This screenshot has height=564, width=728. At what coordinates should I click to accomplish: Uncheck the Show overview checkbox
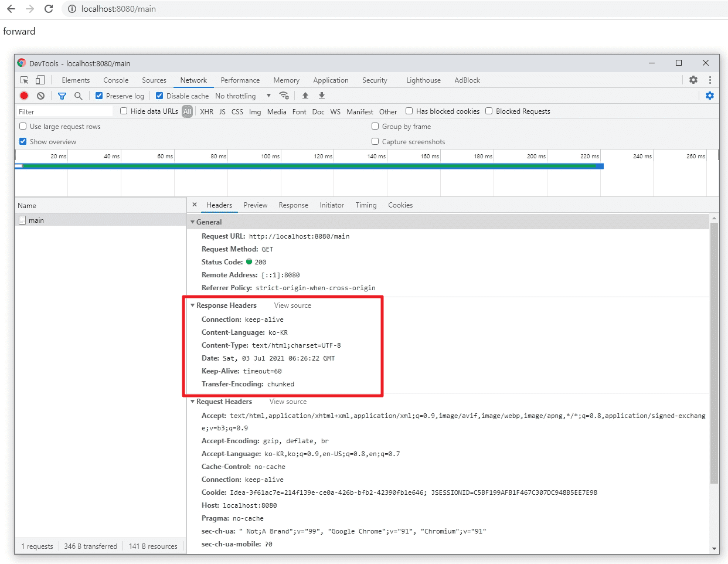pyautogui.click(x=23, y=141)
